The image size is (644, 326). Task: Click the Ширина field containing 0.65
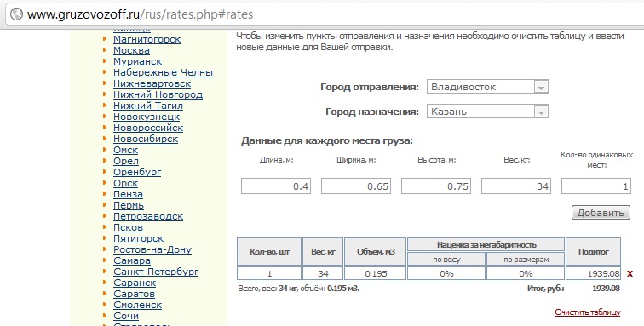tap(356, 186)
